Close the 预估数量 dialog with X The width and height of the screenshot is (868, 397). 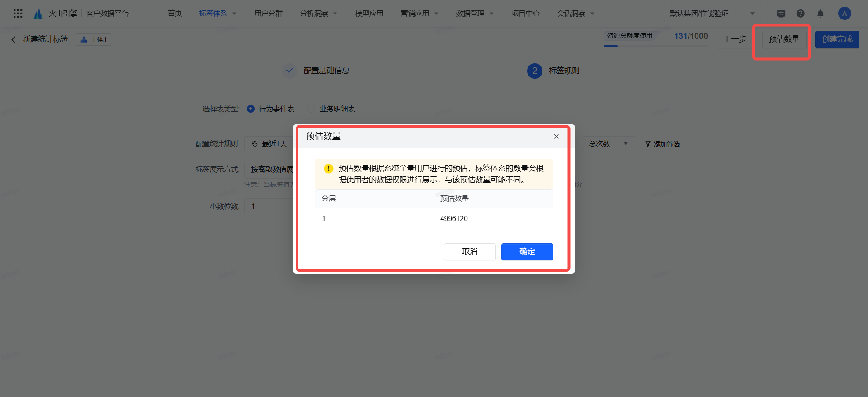click(557, 137)
